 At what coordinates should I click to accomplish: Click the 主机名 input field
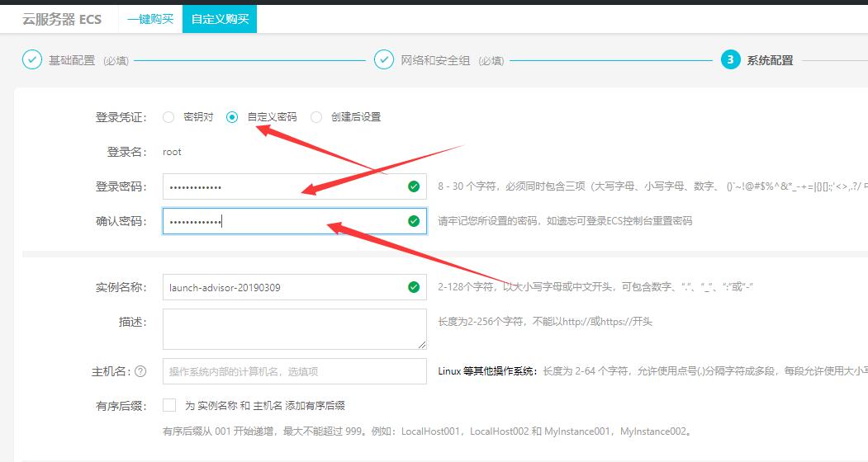point(295,371)
